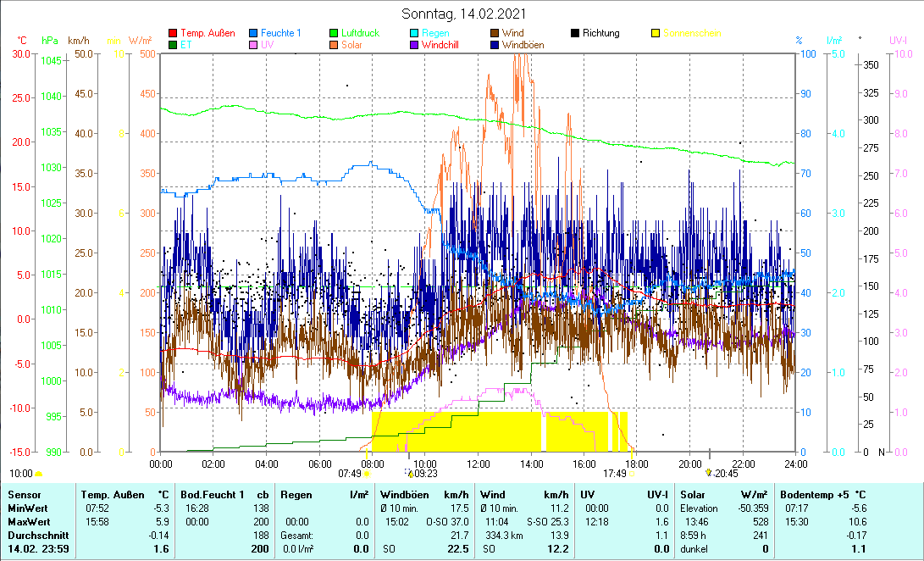Click the 17:49 sunset time marker
Screen dimensions: 924x561
[615, 474]
